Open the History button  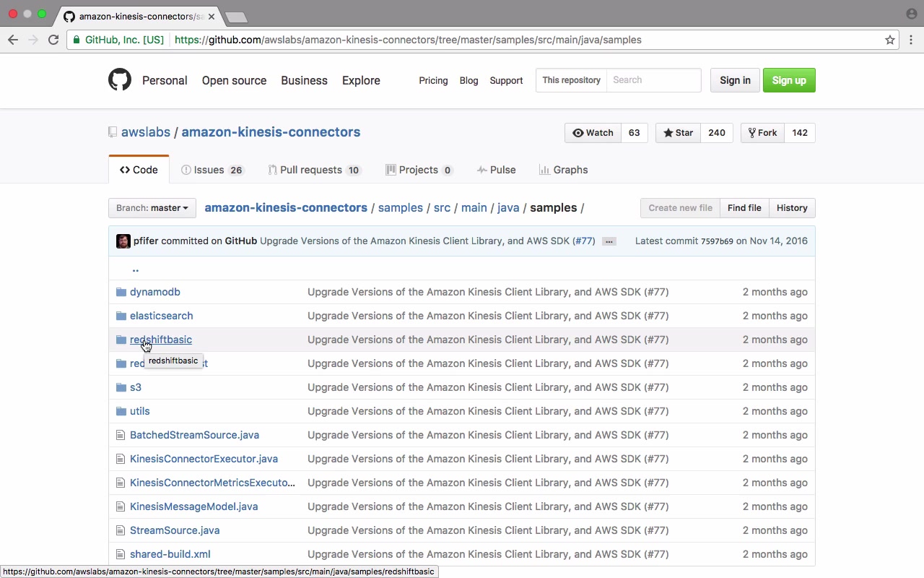[x=792, y=208]
